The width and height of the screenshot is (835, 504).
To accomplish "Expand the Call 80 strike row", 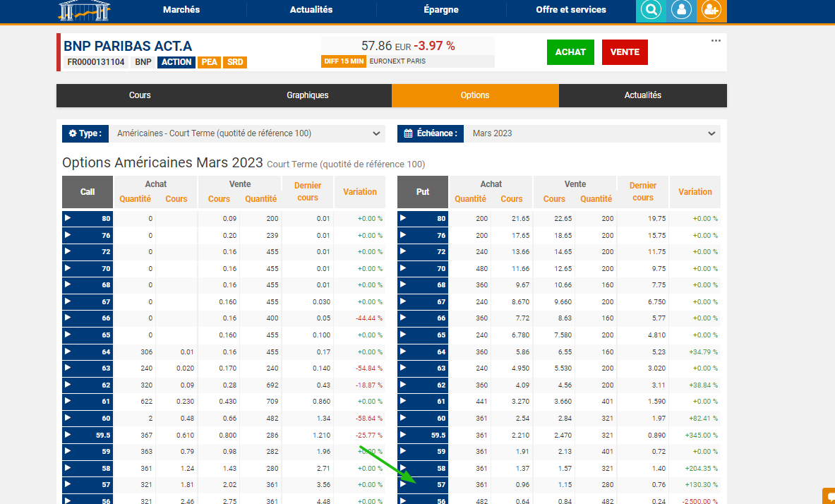I will (68, 218).
